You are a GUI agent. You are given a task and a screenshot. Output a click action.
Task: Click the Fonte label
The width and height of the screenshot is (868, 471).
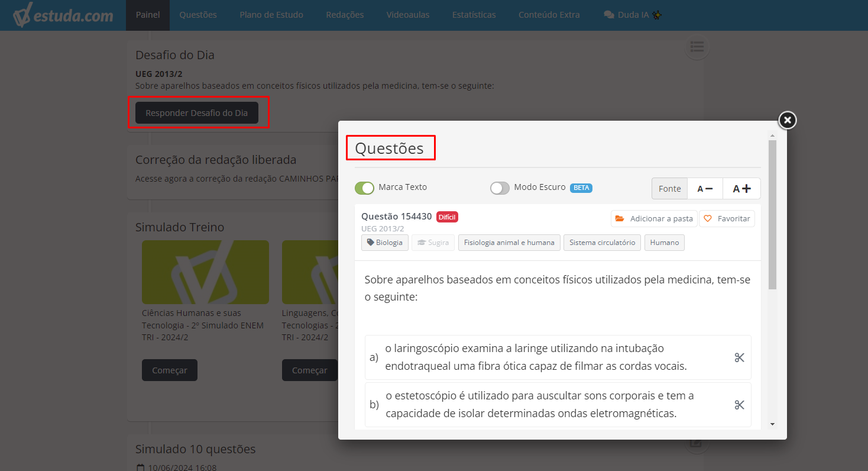(670, 189)
